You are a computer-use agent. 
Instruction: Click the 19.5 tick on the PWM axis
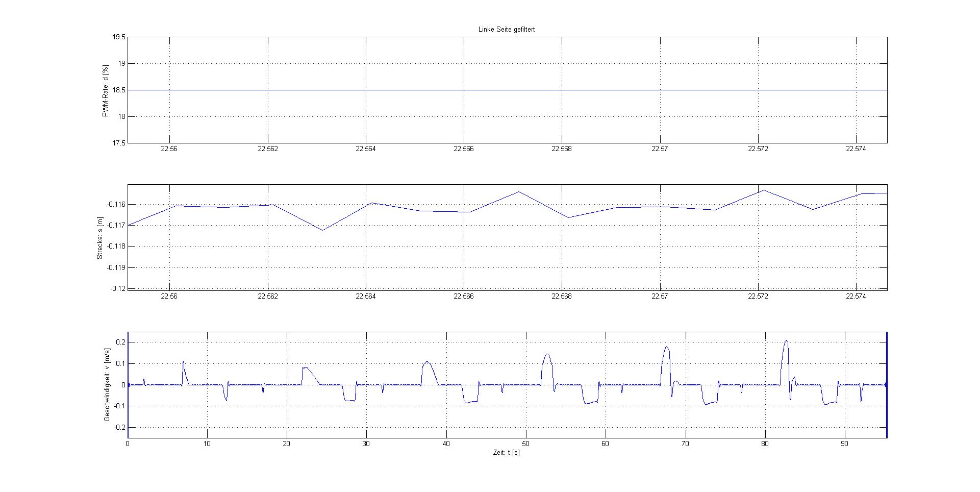119,37
